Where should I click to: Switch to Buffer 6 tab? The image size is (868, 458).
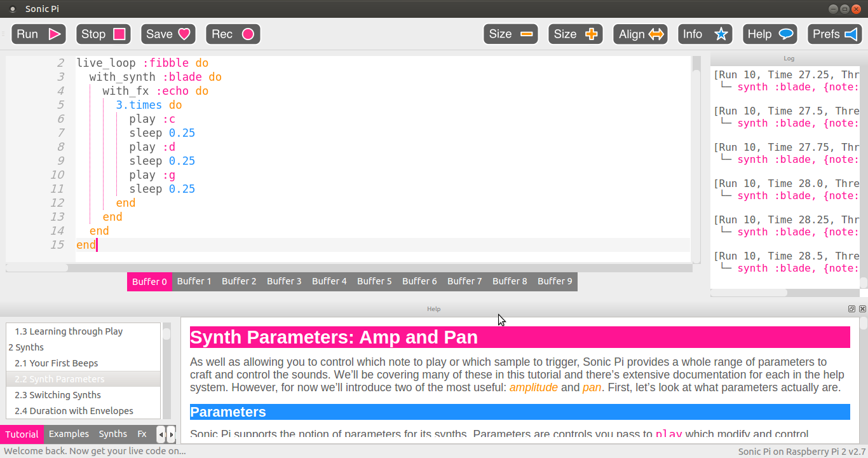tap(419, 282)
